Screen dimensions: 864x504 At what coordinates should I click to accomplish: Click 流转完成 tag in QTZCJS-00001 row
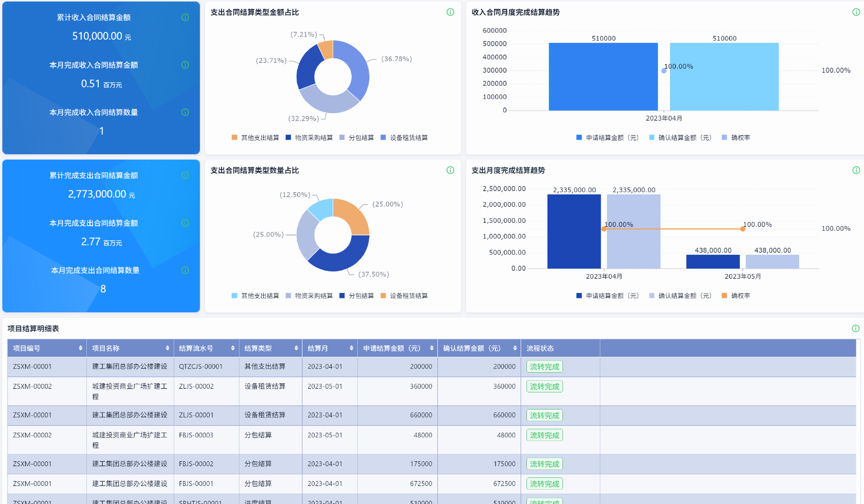coord(544,367)
